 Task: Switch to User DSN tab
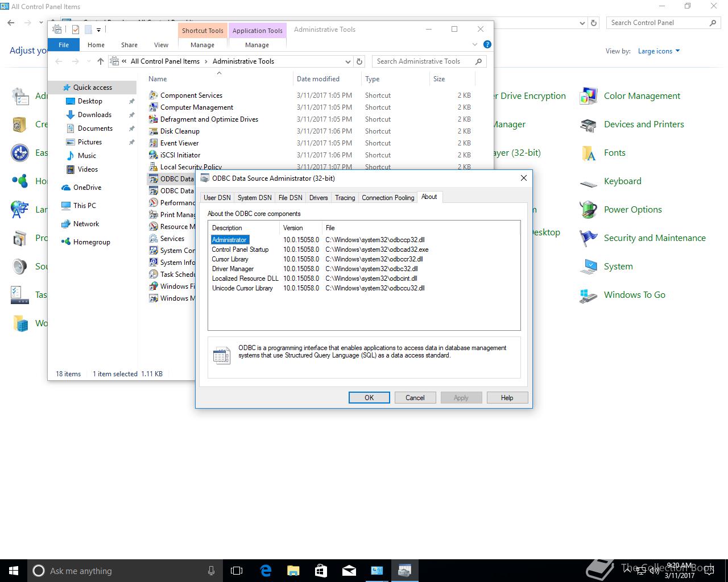pyautogui.click(x=217, y=198)
